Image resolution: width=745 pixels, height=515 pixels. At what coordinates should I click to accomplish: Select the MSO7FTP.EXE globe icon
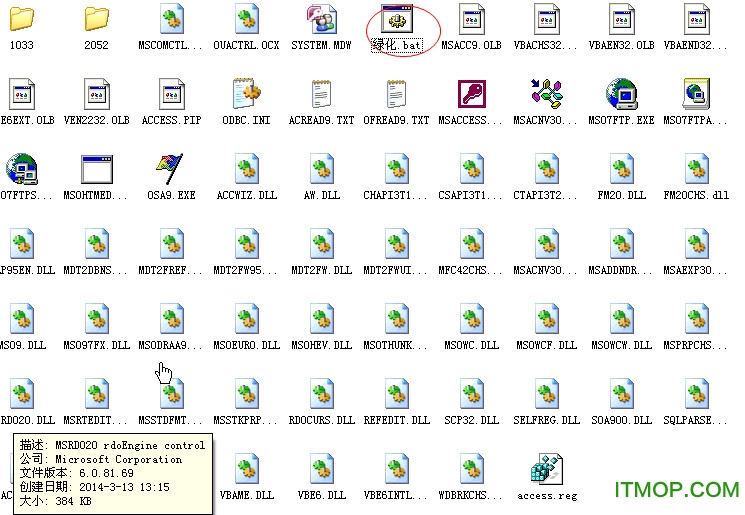[621, 95]
